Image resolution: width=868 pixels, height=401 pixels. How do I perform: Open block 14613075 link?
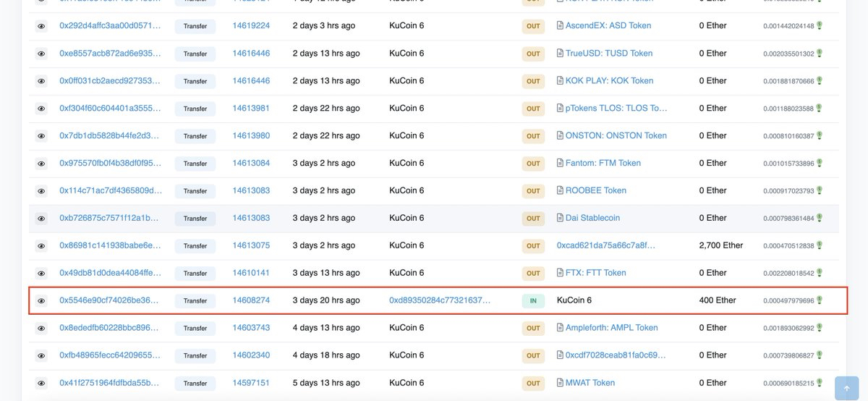(x=251, y=245)
